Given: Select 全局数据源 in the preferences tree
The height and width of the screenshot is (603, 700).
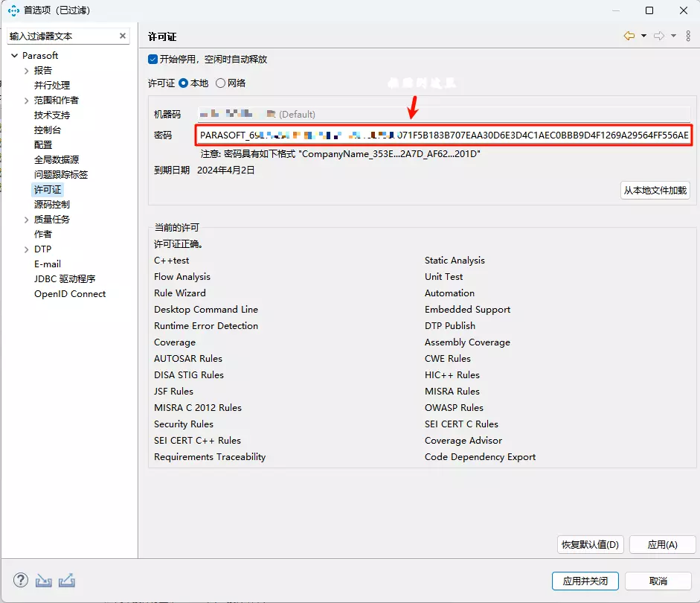Looking at the screenshot, I should (57, 160).
